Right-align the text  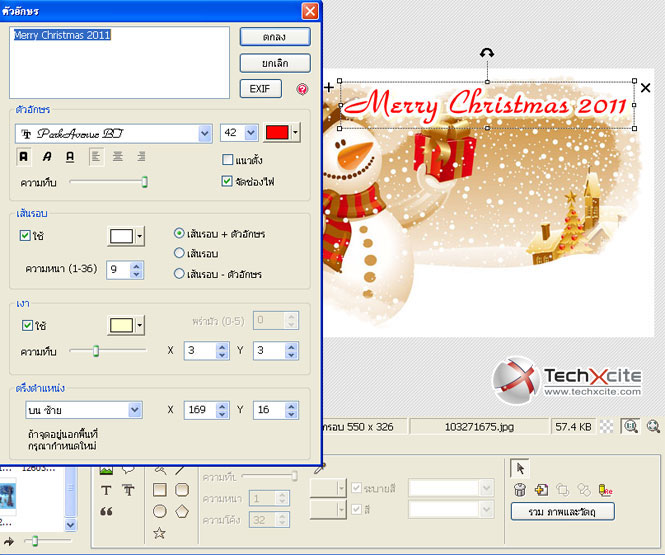(x=141, y=156)
